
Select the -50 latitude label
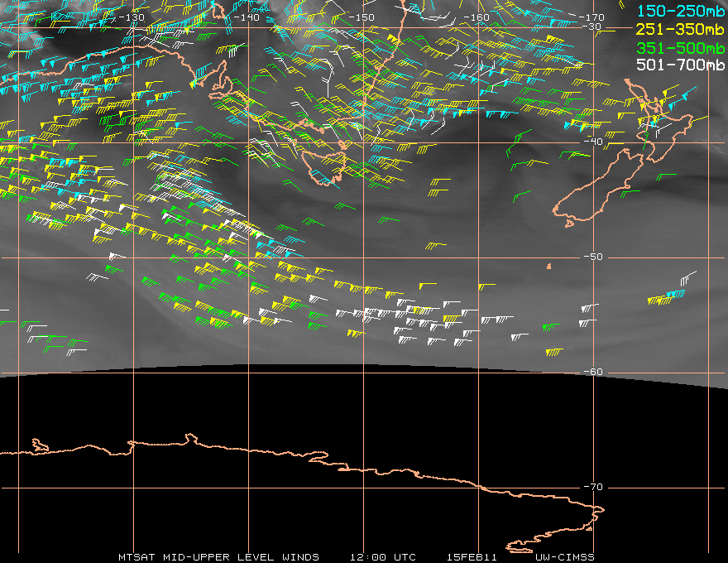pos(593,257)
